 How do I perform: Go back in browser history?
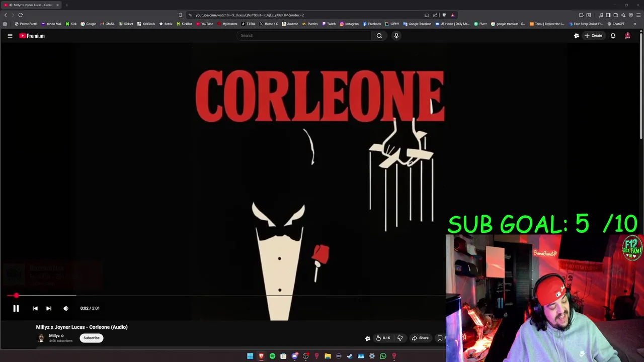click(x=6, y=15)
